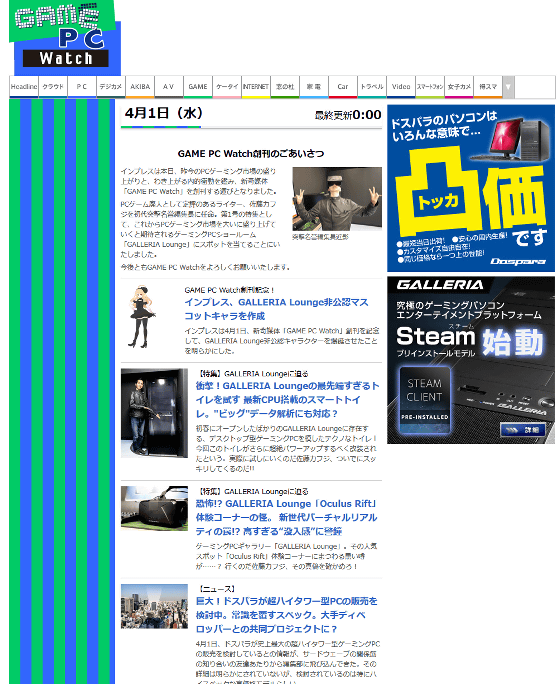The height and width of the screenshot is (684, 560).
Task: Click the Dospara トッカ価 banner ad
Action: [x=471, y=188]
